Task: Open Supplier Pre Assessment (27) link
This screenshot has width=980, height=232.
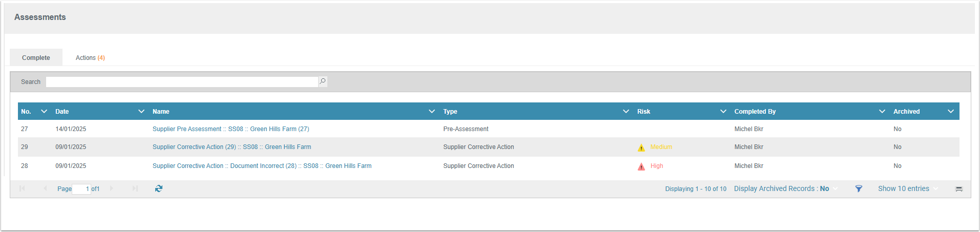Action: click(231, 129)
